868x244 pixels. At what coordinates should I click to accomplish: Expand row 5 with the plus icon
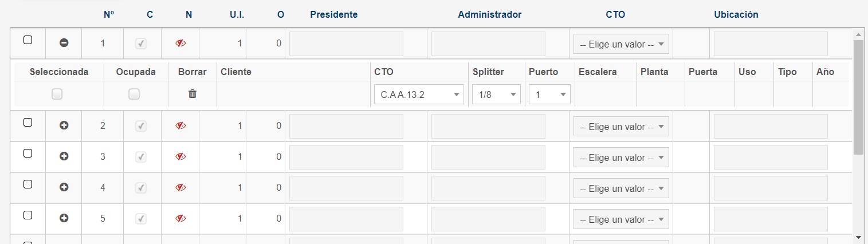[64, 218]
